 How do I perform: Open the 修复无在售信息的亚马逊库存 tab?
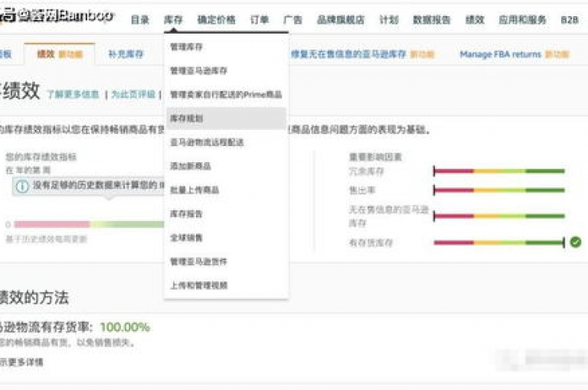[363, 54]
